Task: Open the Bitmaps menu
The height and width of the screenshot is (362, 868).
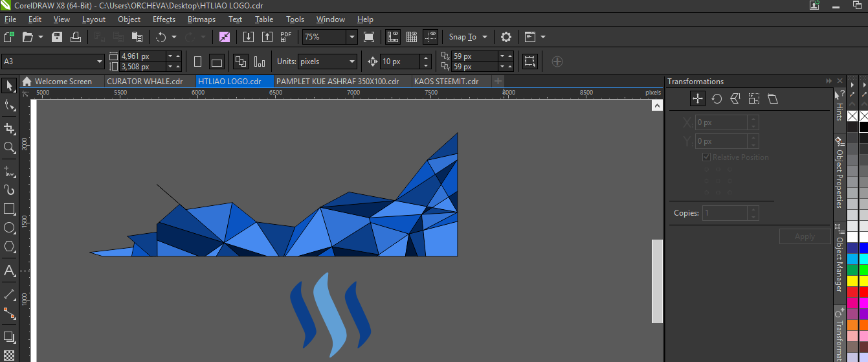Action: click(x=201, y=19)
